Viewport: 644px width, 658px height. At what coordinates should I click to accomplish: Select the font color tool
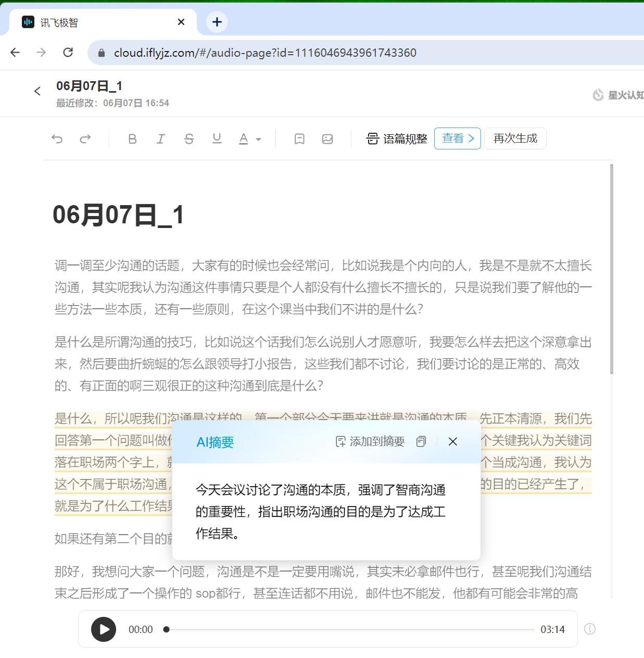coord(244,138)
